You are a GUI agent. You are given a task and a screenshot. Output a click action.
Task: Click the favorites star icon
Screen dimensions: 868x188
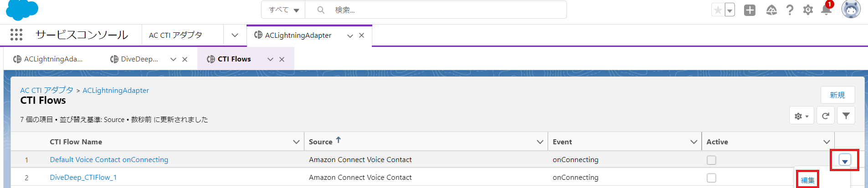tap(718, 10)
